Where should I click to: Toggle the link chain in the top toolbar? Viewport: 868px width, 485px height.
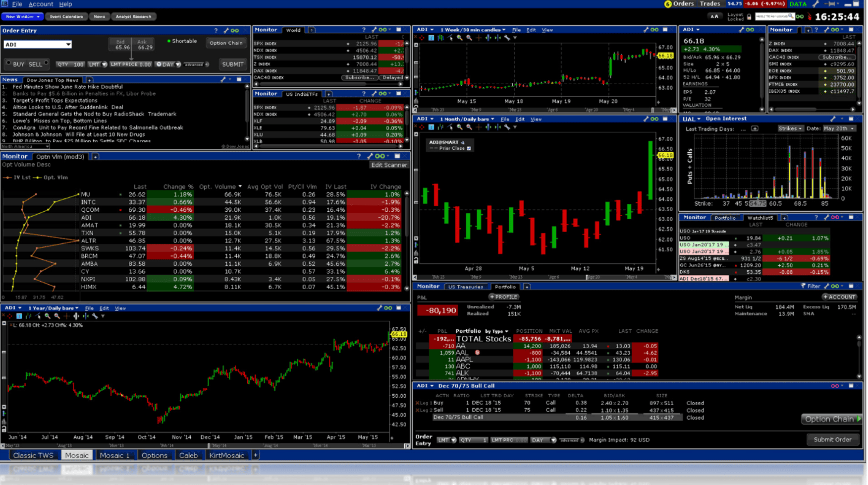pyautogui.click(x=800, y=17)
